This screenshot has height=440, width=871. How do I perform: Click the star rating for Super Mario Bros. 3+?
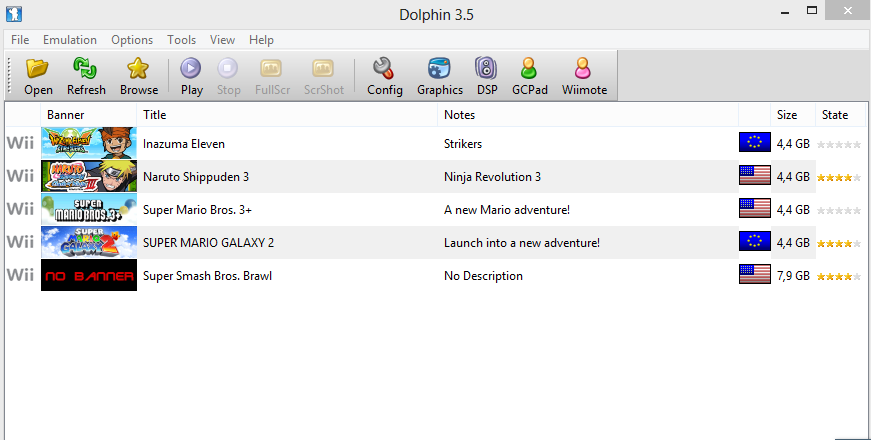coord(839,211)
